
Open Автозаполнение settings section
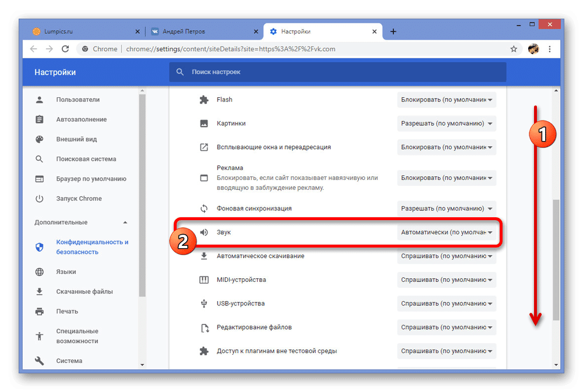point(82,119)
